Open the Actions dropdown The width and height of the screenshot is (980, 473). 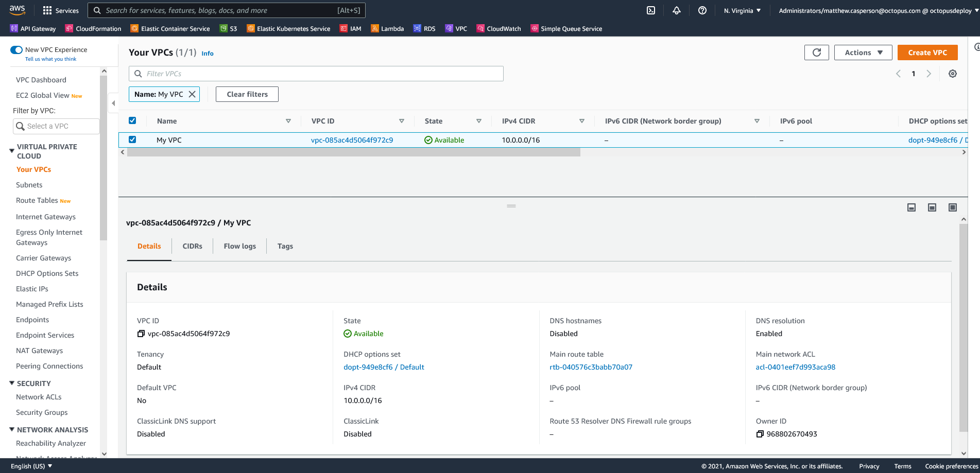863,52
